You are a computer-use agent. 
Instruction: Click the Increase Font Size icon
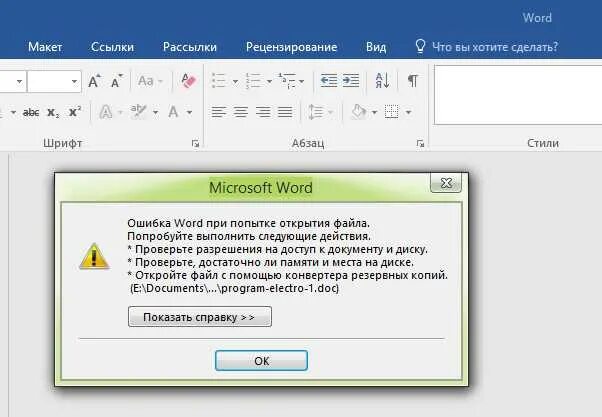pos(94,81)
